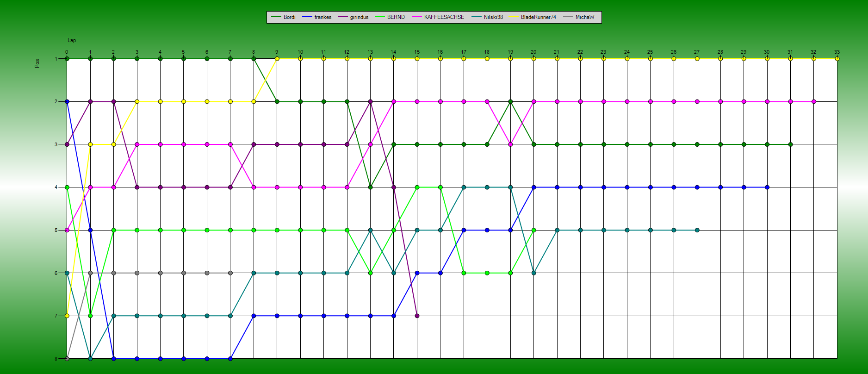Select BERND in the chart legend
Viewport: 868px width, 374px height.
[x=396, y=17]
